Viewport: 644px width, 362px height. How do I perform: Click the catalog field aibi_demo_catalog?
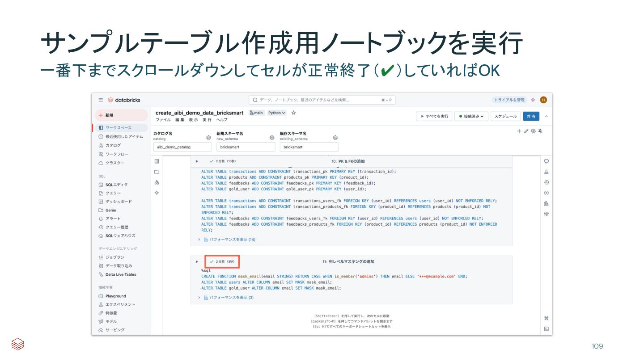(x=182, y=147)
